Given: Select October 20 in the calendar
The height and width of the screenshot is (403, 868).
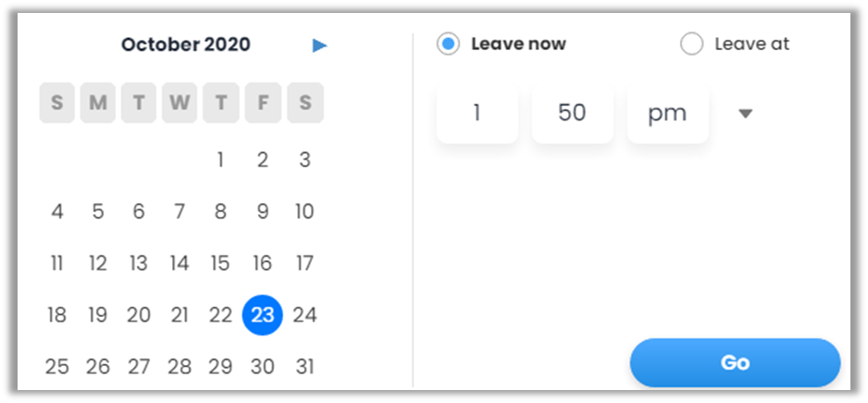Looking at the screenshot, I should point(139,315).
